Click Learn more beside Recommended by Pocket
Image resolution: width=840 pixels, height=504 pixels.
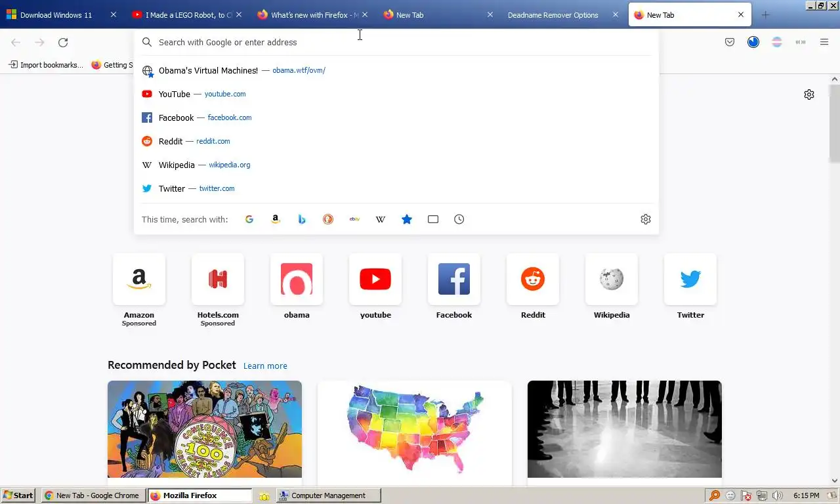(265, 366)
